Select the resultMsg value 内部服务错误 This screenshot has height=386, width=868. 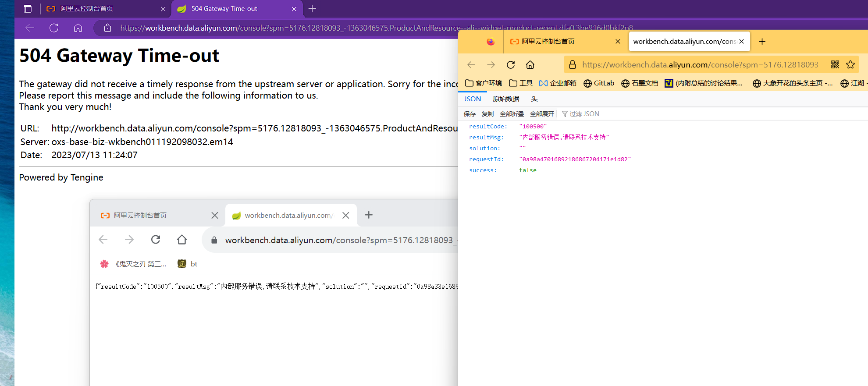pyautogui.click(x=564, y=138)
